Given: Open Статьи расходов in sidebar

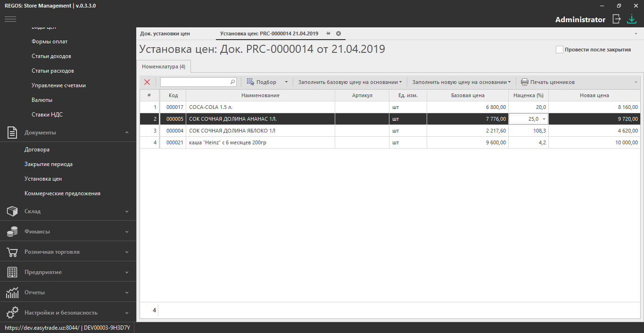Looking at the screenshot, I should click(53, 71).
